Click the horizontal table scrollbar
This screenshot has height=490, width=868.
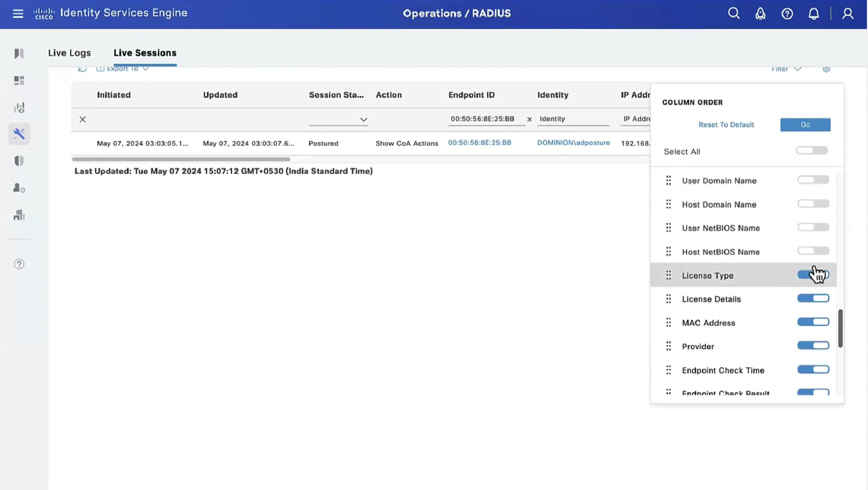coord(181,159)
